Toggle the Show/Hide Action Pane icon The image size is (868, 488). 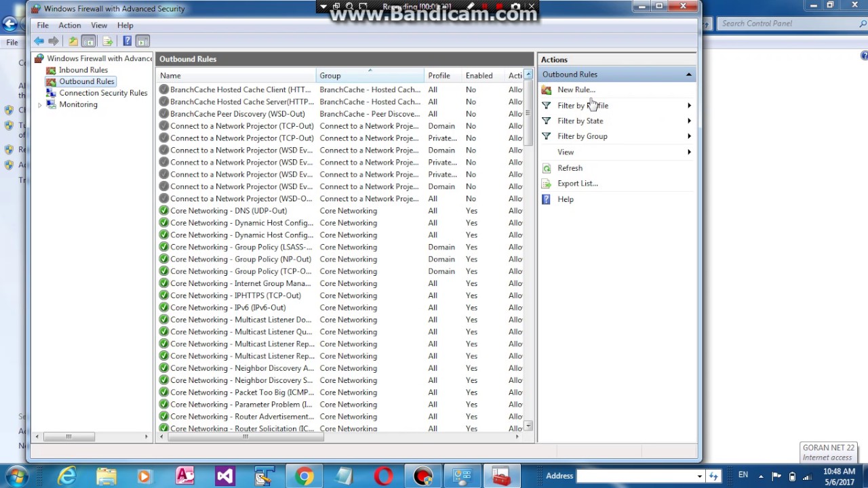click(142, 41)
